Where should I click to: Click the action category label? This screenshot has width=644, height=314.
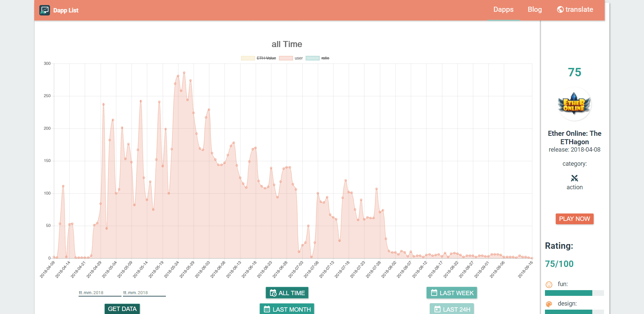(x=574, y=187)
